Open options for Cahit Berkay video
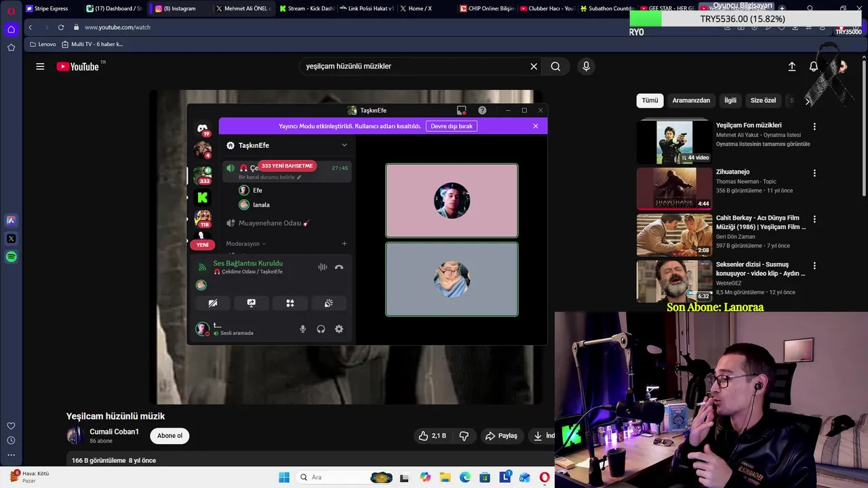This screenshot has height=488, width=868. (814, 220)
